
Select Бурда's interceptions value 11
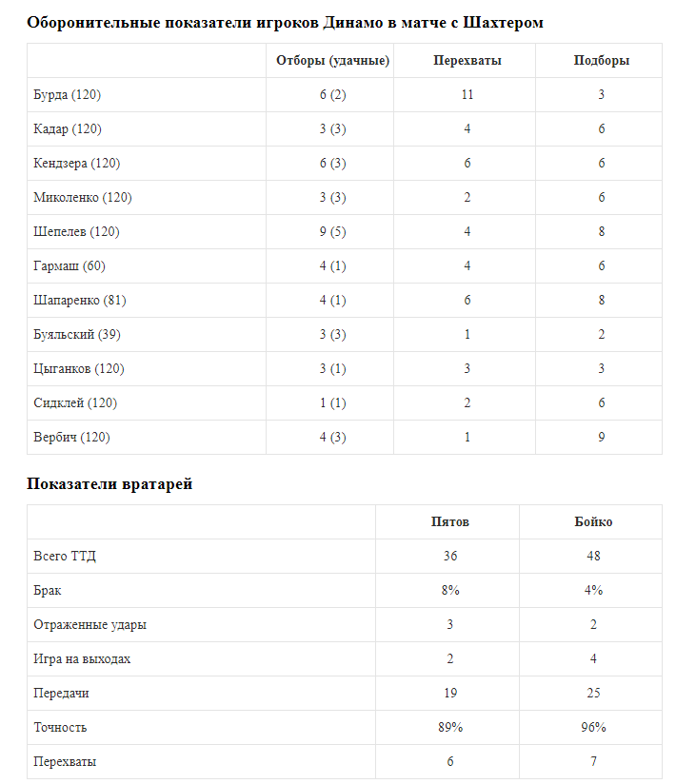pyautogui.click(x=467, y=95)
